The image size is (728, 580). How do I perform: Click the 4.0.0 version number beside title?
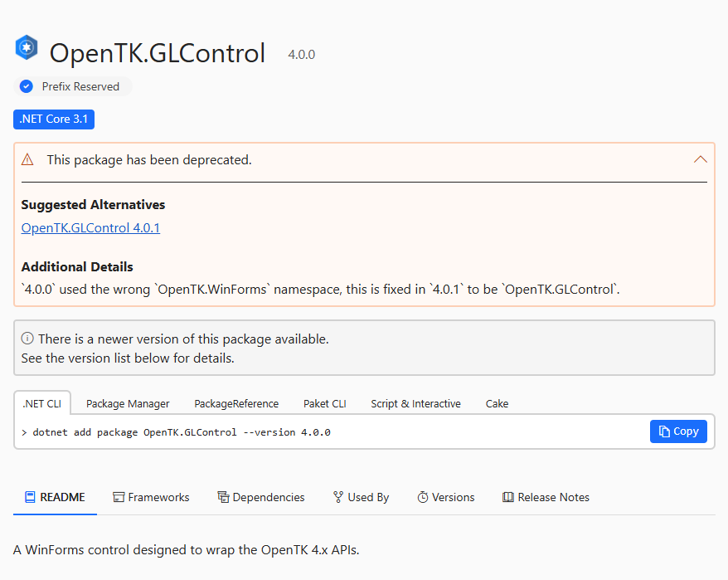301,55
